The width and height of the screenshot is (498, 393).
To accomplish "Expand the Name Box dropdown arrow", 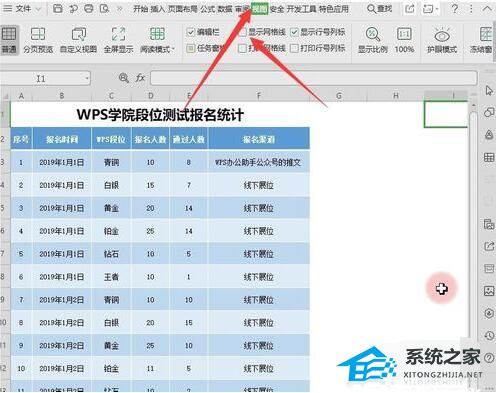I will (x=87, y=79).
